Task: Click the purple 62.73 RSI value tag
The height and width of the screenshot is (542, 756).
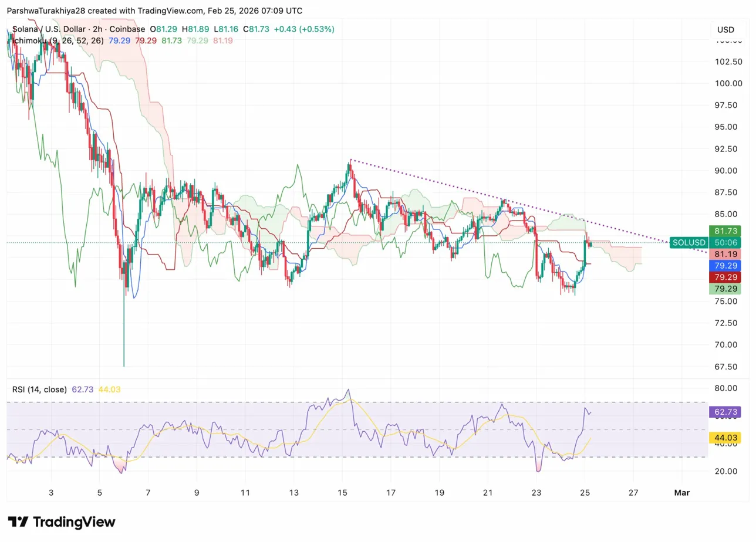Action: [725, 412]
